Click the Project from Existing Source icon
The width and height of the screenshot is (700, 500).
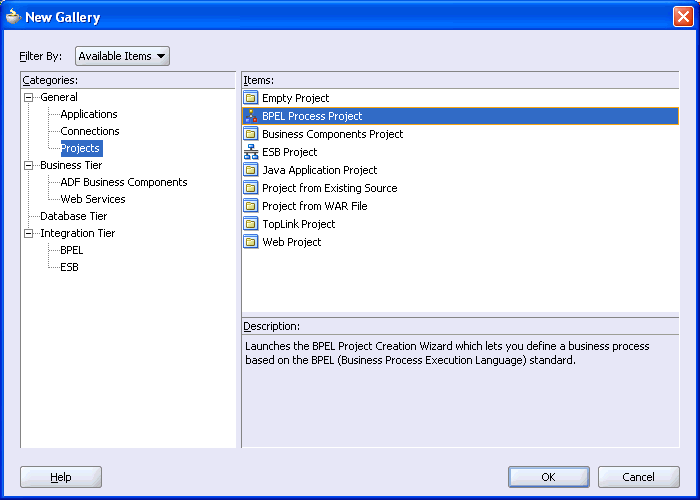pyautogui.click(x=251, y=188)
